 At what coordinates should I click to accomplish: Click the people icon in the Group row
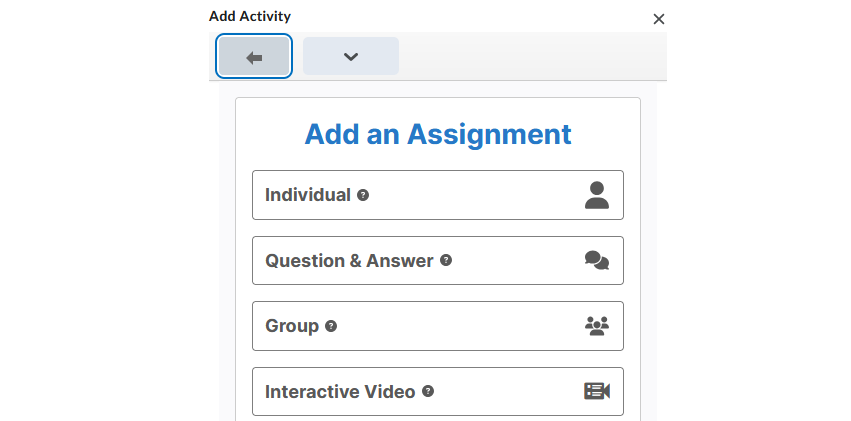(x=596, y=326)
